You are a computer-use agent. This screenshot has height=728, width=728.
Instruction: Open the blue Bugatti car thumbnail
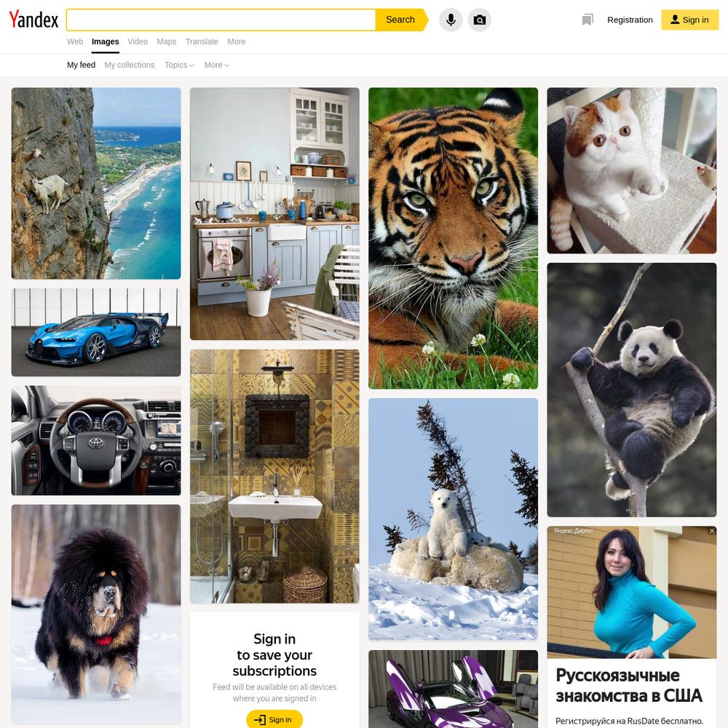click(96, 333)
